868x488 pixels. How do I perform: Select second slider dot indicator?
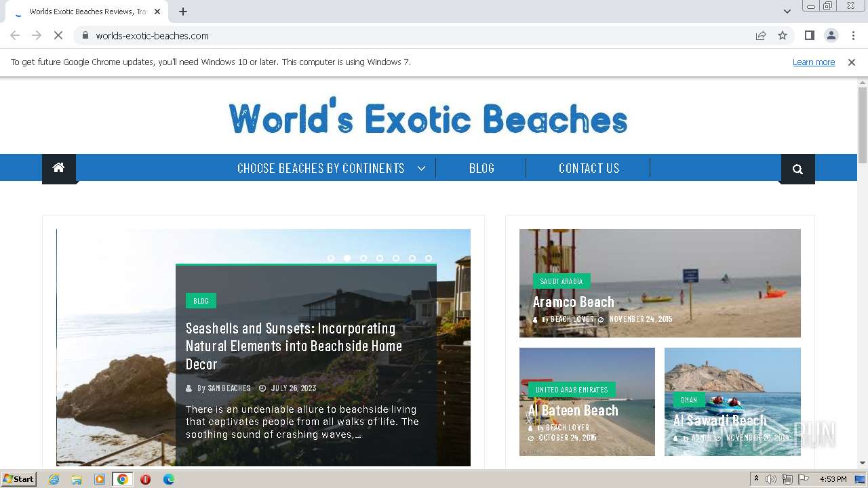[x=347, y=258]
